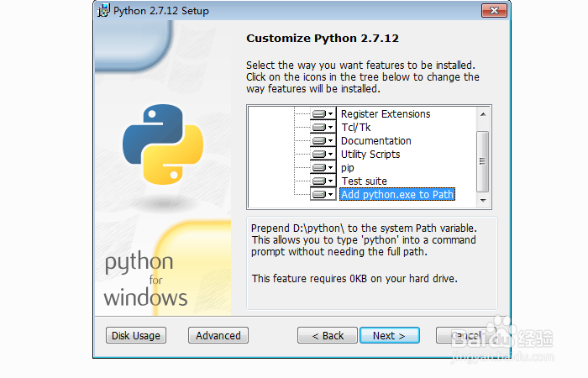Open install-option dropdown beside Register Extensions
Viewport: 588px width, 378px height.
(323, 113)
